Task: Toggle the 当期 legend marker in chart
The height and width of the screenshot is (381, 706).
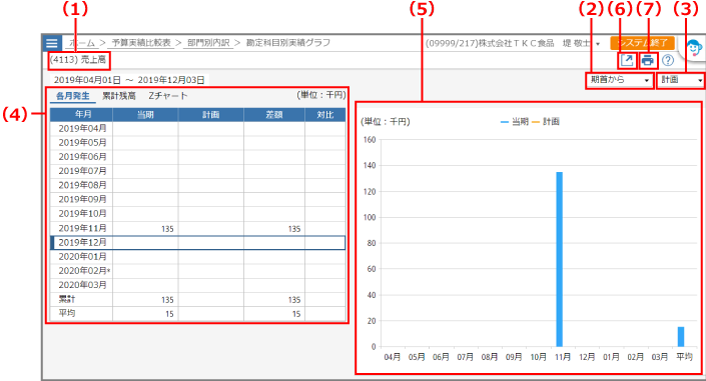Action: click(x=505, y=122)
